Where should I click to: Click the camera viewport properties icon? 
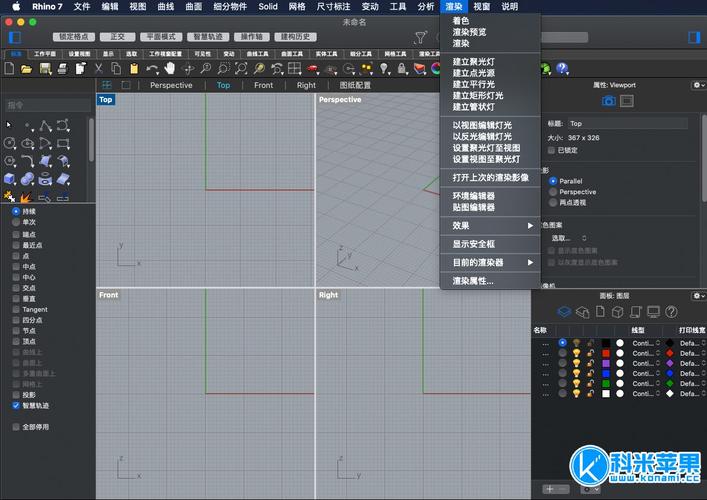tap(609, 101)
